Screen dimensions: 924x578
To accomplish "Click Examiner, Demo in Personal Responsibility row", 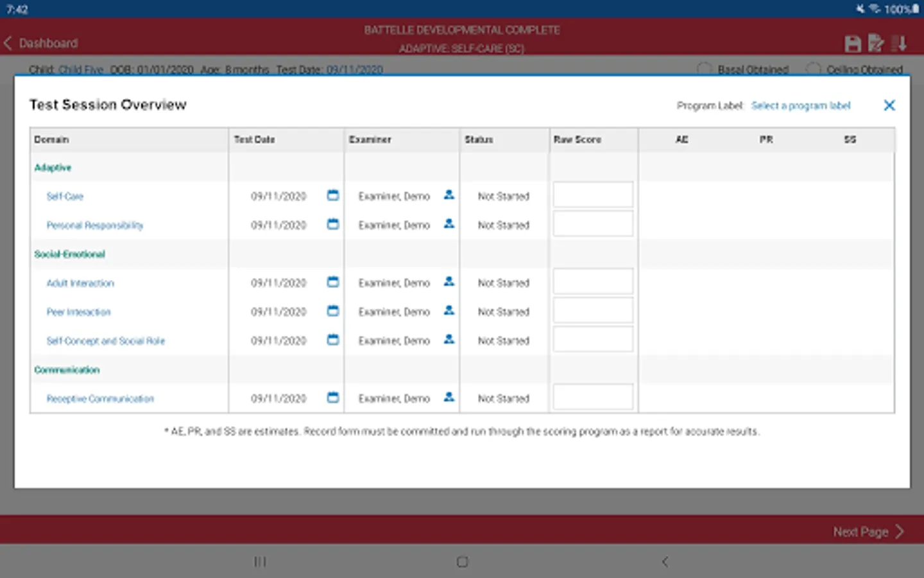I will coord(394,225).
